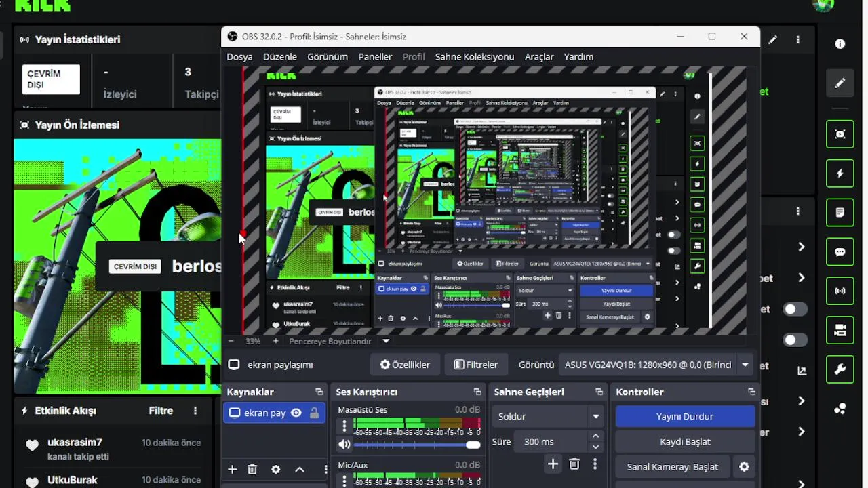Click the Sanal Kamerayı Başlat button
Image resolution: width=868 pixels, height=488 pixels.
(673, 467)
